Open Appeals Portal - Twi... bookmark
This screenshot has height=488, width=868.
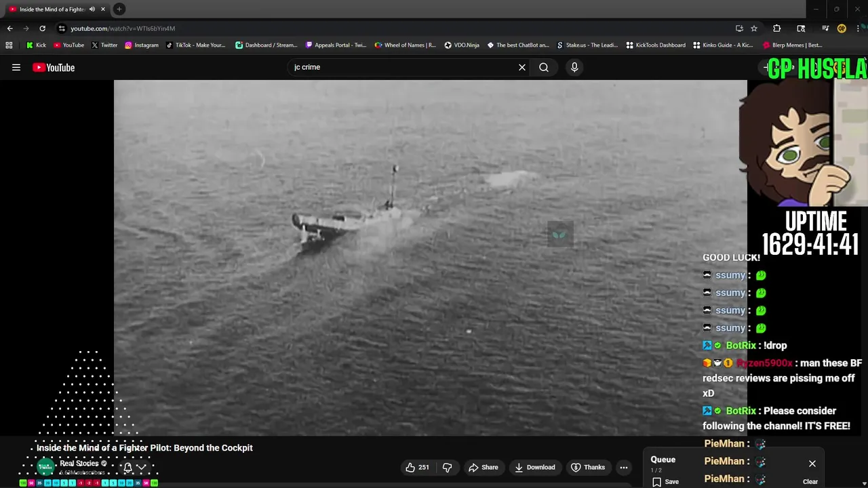(336, 45)
